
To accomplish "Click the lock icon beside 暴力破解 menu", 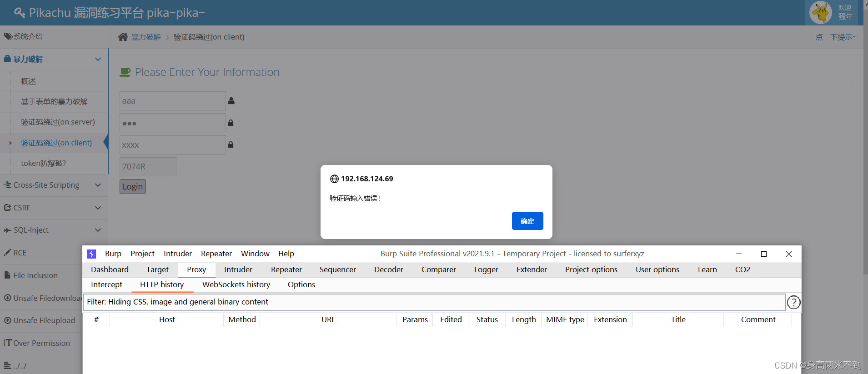I will [x=7, y=59].
